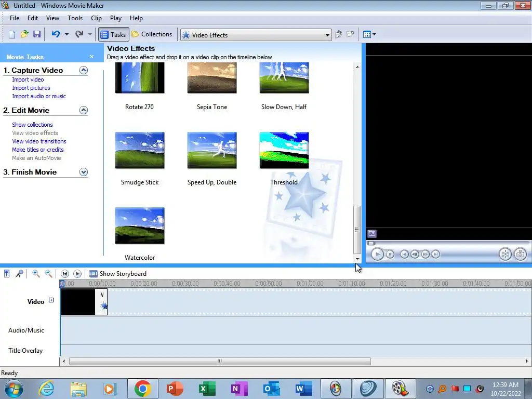Screen dimensions: 532x399
Task: Click the effects list scroll-up arrow
Action: point(357,67)
